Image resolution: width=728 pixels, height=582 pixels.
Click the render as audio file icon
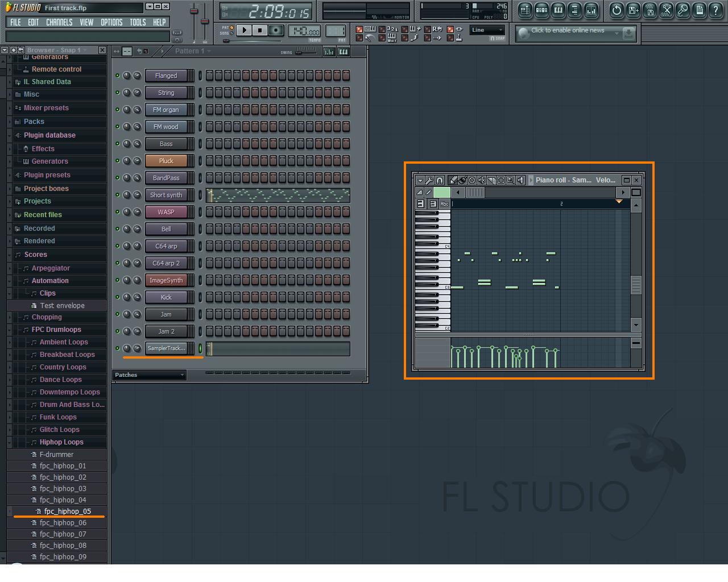pos(650,10)
